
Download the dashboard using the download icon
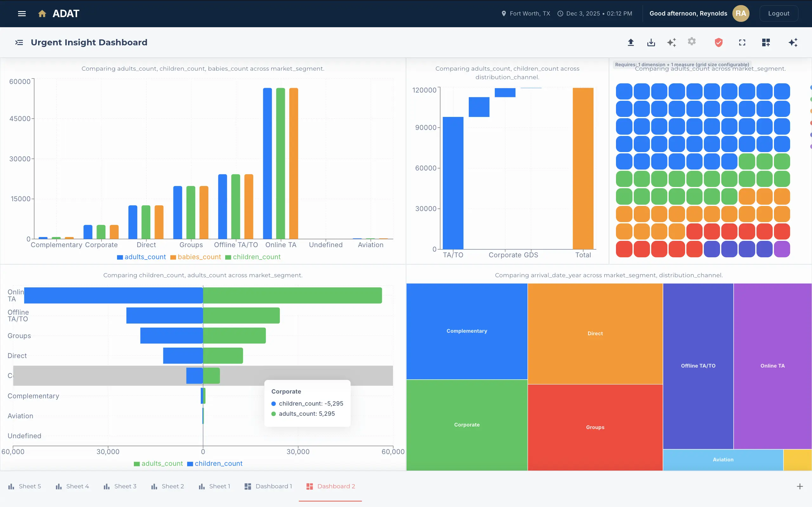coord(651,42)
